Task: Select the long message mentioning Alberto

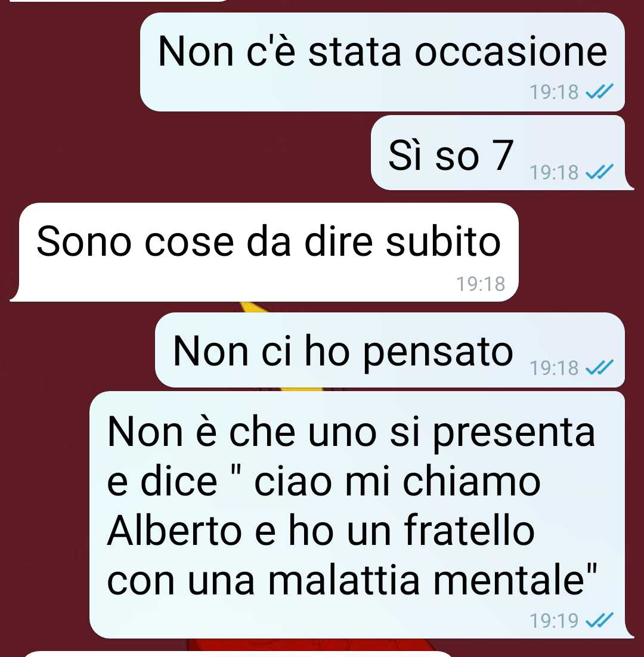Action: (360, 515)
